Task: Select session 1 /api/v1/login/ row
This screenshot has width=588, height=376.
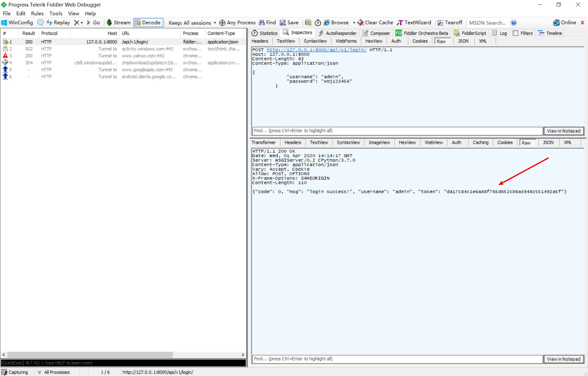Action: coord(122,42)
